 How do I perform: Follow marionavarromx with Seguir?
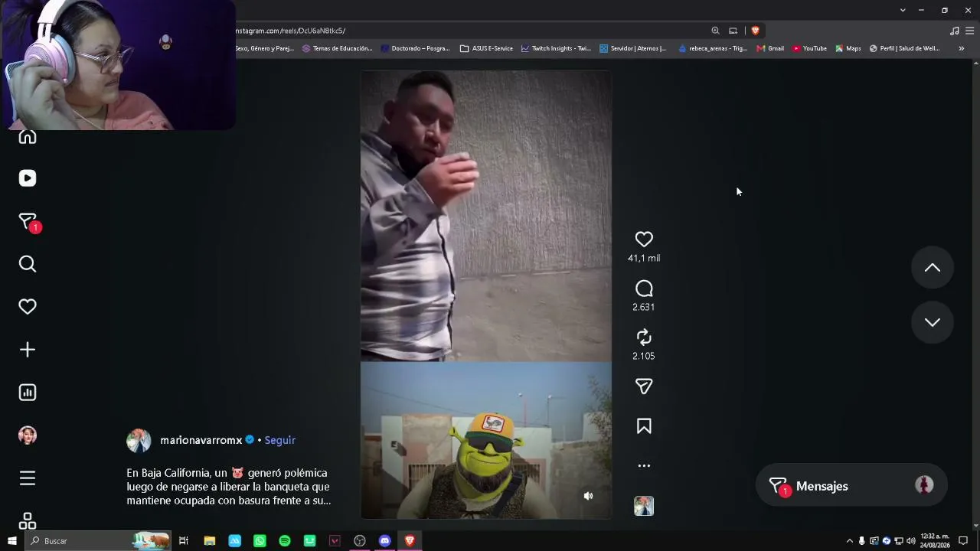pyautogui.click(x=279, y=440)
